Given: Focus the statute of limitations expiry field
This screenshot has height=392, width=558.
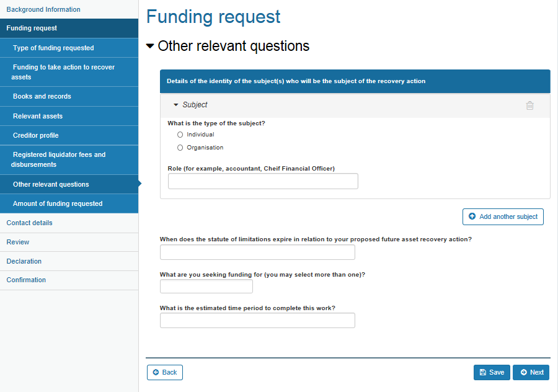Looking at the screenshot, I should coord(257,252).
